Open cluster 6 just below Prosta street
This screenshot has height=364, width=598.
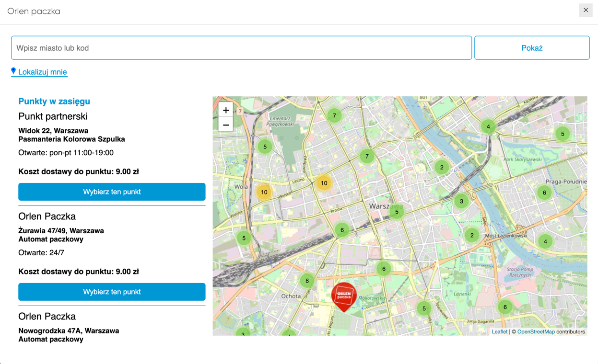point(342,230)
